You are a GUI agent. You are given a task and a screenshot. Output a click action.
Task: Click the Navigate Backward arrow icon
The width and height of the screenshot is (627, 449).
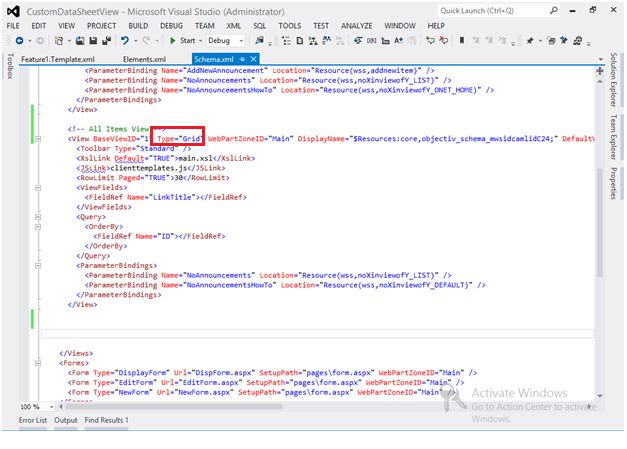[19, 40]
